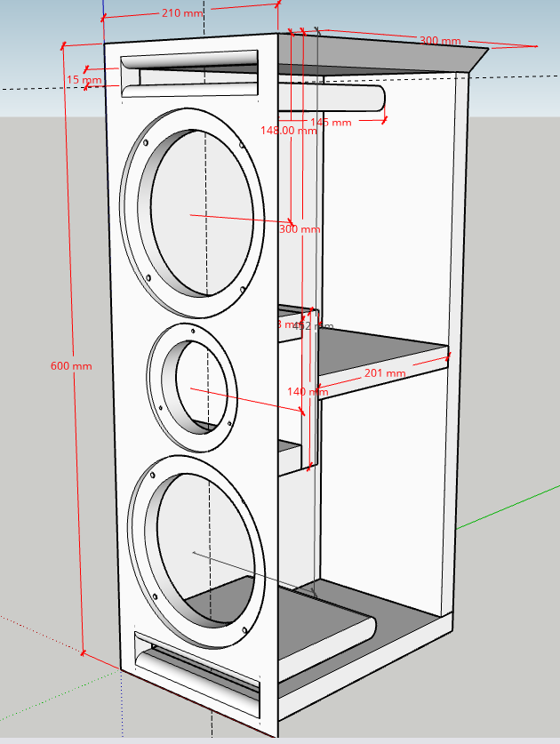Click the 15 mm dimension label
The image size is (560, 744).
pyautogui.click(x=84, y=80)
